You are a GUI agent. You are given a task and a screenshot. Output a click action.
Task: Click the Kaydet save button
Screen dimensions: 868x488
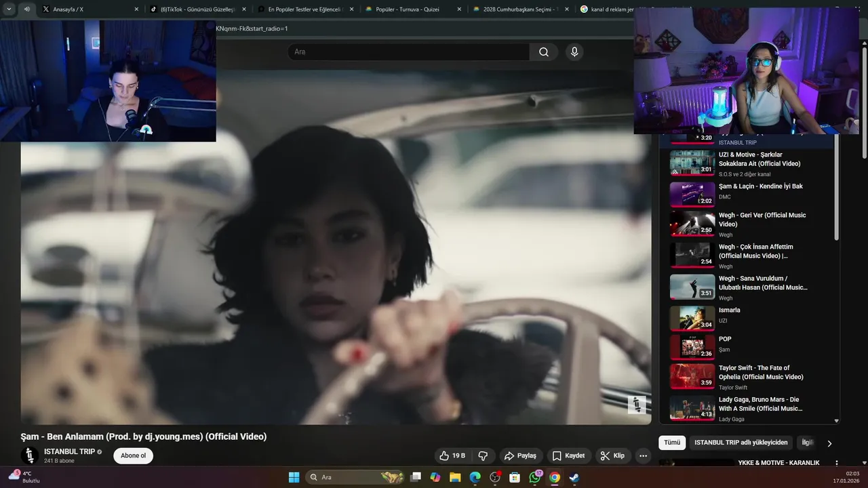[x=568, y=455]
